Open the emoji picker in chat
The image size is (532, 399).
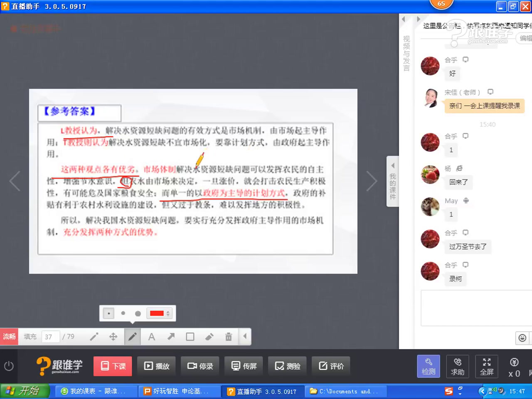522,338
